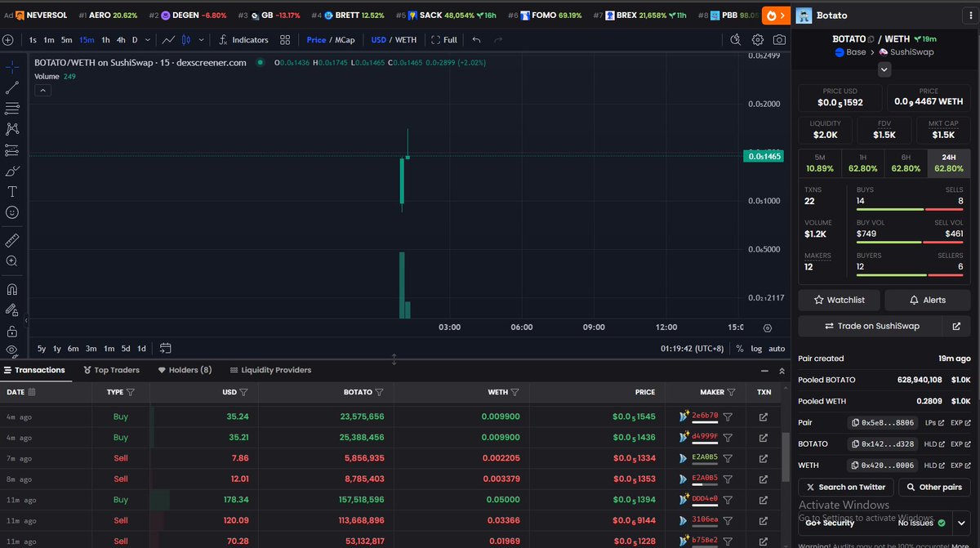Viewport: 980px width, 548px height.
Task: Open the forecasting and measurement tools
Action: tap(12, 150)
